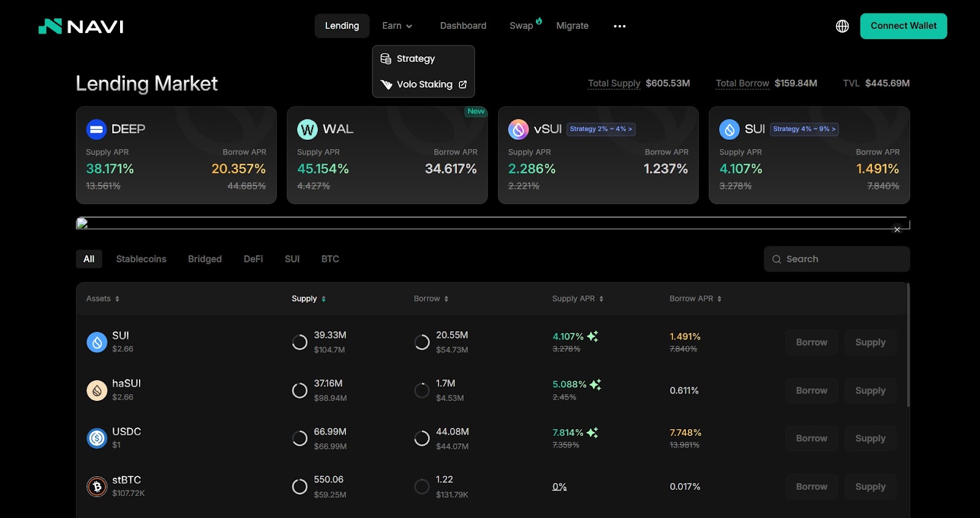980x518 pixels.
Task: Click Borrow button in SUI row
Action: click(x=812, y=343)
